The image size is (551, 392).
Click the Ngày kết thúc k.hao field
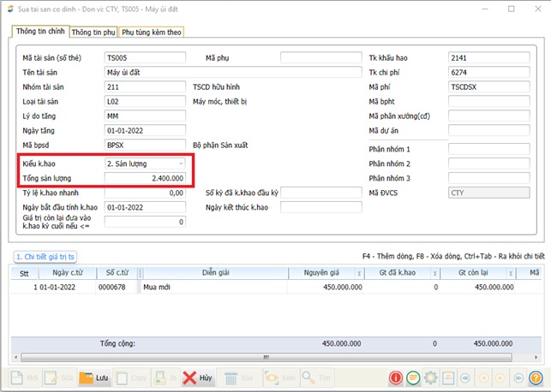tap(320, 207)
